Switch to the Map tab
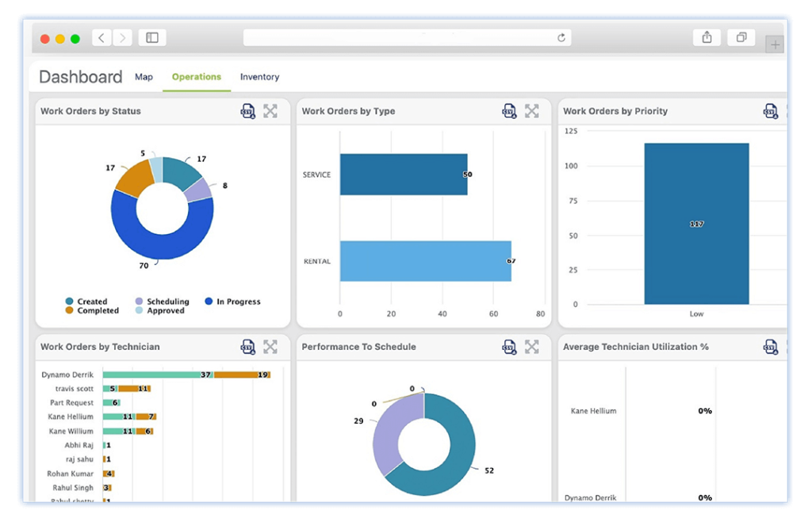The height and width of the screenshot is (526, 812). coord(144,77)
